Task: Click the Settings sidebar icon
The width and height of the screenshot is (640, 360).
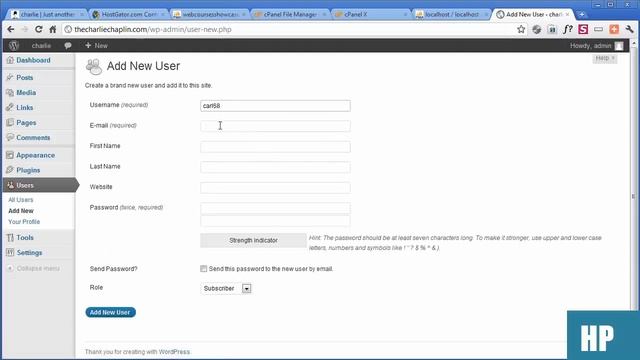Action: (10, 253)
